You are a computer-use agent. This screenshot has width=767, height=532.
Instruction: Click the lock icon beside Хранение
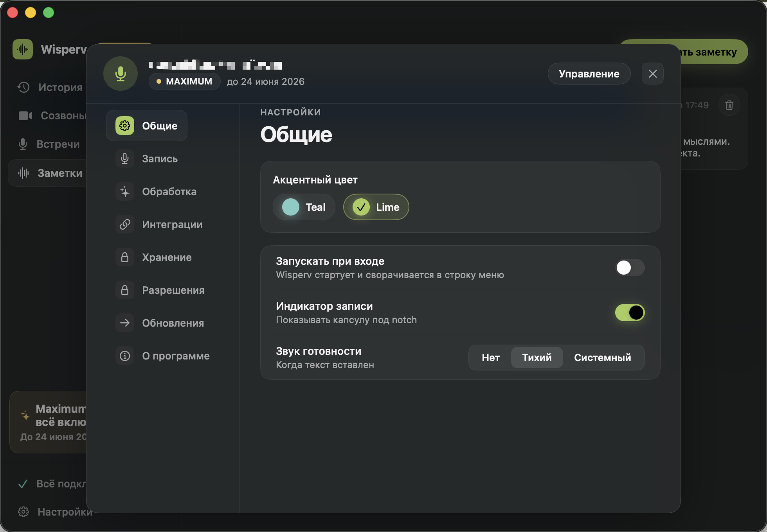pyautogui.click(x=125, y=257)
